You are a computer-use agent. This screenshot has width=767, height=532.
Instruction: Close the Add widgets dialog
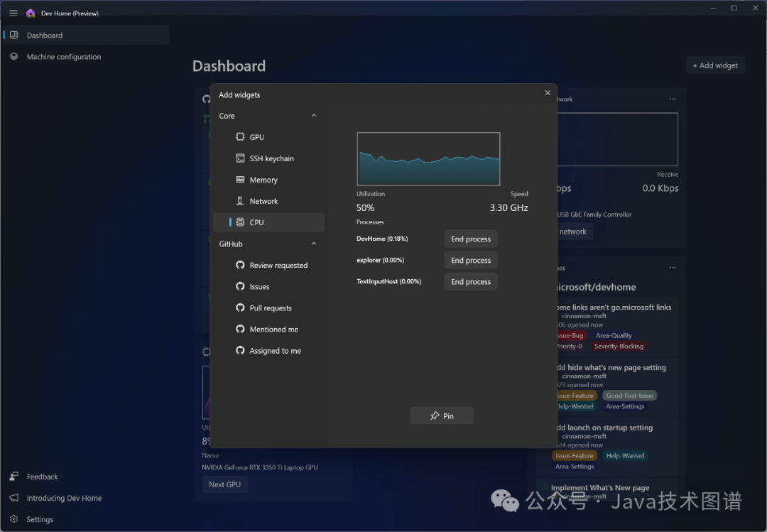(548, 93)
